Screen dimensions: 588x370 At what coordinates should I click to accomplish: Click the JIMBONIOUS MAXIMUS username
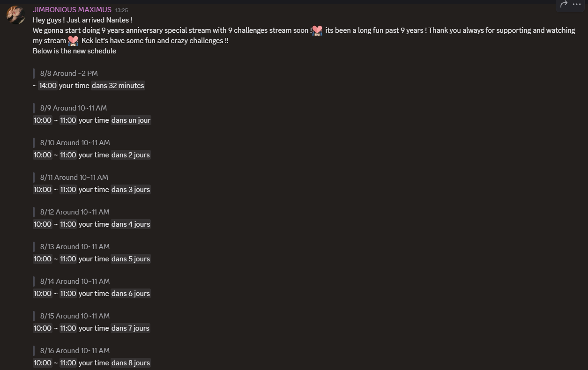72,9
